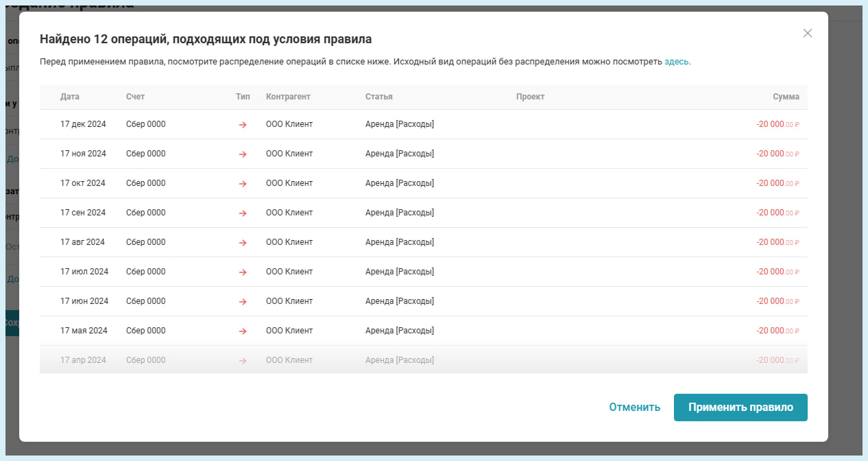Screen dimensions: 868x461
Task: Click the Дата column header
Action: (x=70, y=97)
